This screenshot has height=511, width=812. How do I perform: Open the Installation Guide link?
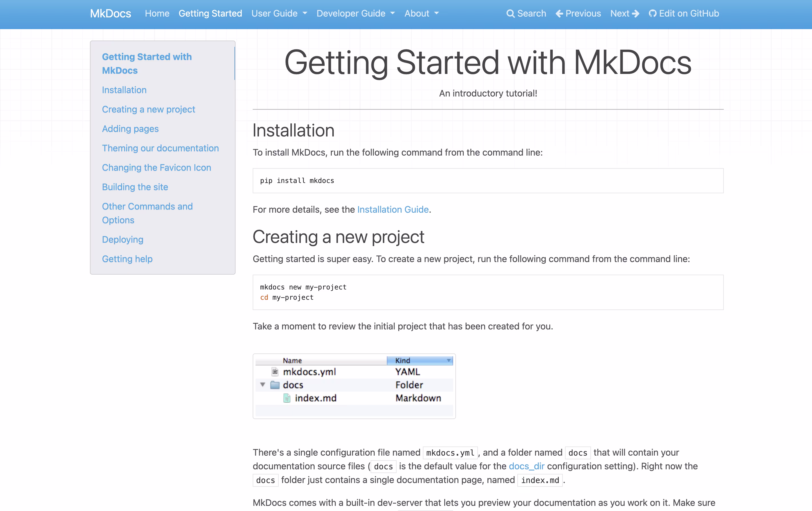click(x=393, y=209)
